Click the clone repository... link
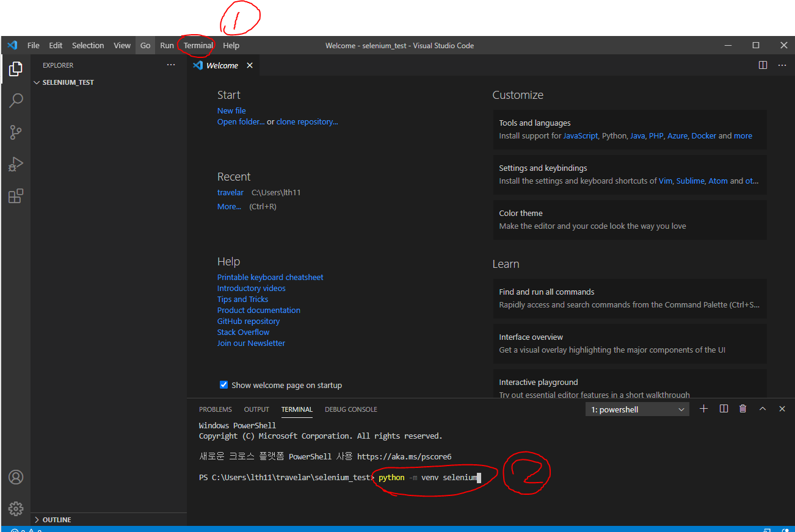 click(307, 121)
